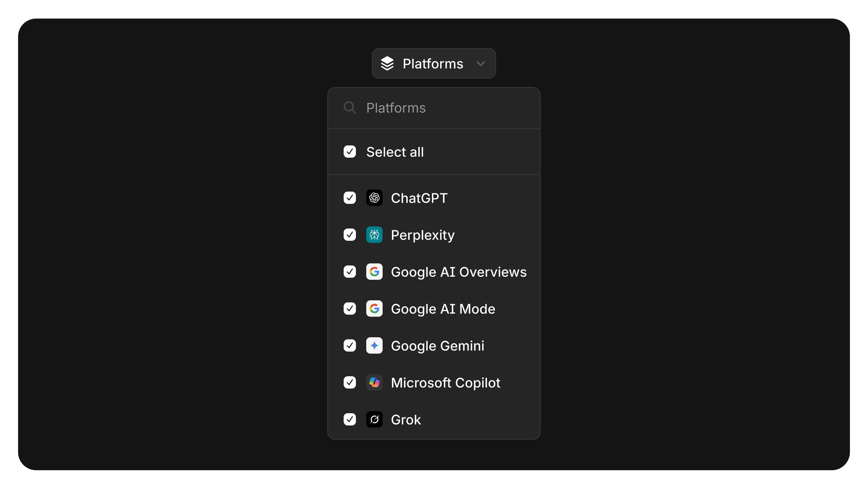Expand the Platforms dropdown chevron
The width and height of the screenshot is (868, 488).
click(481, 64)
